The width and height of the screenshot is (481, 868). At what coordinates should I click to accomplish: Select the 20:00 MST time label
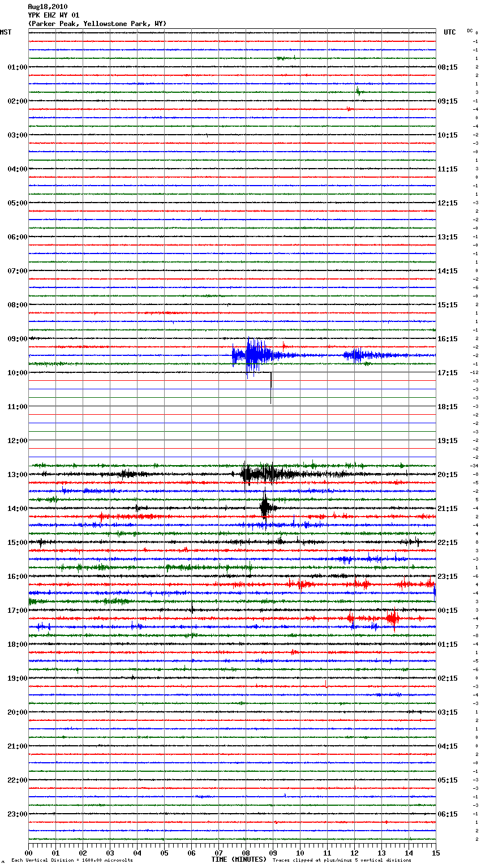18,712
